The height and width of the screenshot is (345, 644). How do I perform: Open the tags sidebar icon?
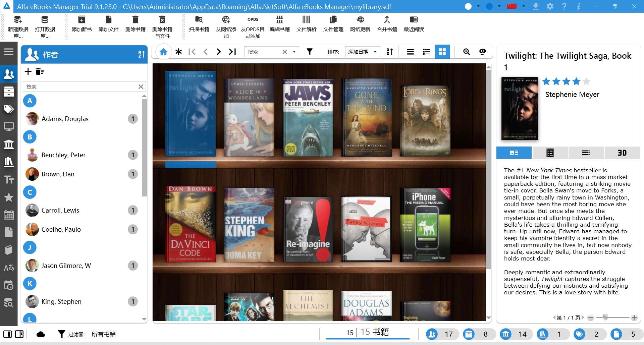(x=9, y=109)
